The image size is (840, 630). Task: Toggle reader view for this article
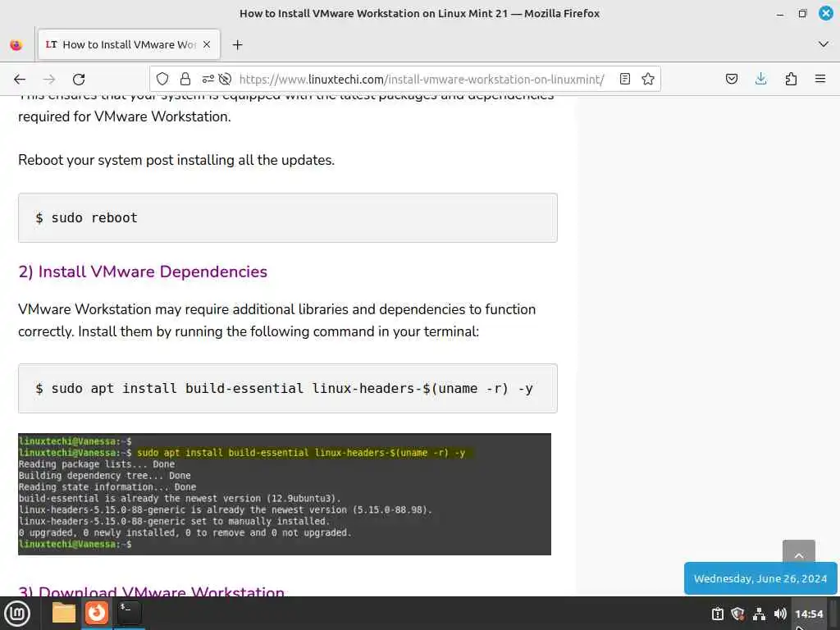pyautogui.click(x=624, y=80)
